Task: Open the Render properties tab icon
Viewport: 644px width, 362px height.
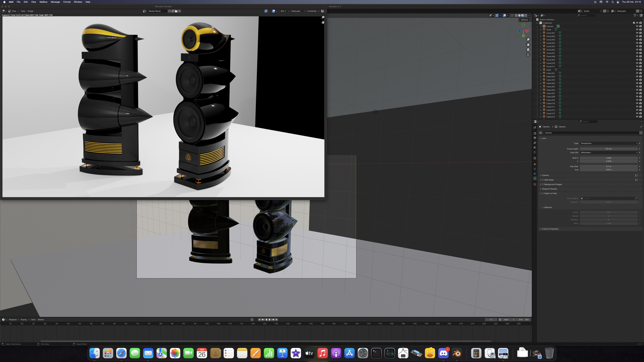Action: pyautogui.click(x=535, y=133)
